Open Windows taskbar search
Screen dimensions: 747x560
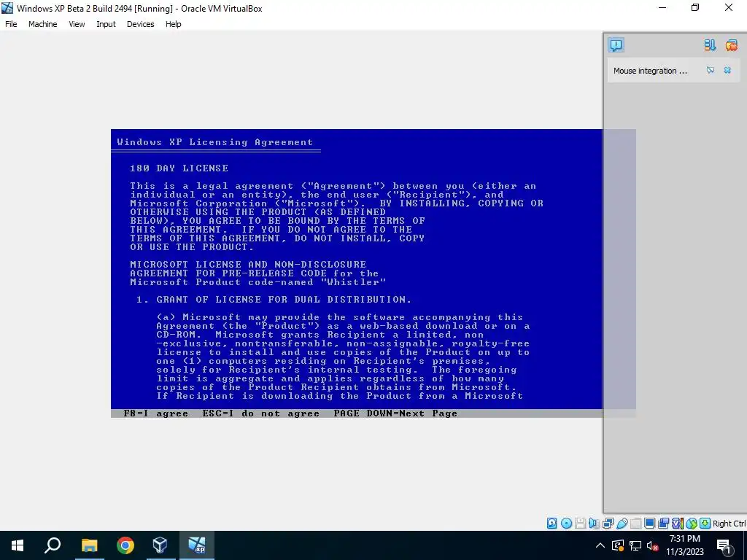tap(53, 545)
